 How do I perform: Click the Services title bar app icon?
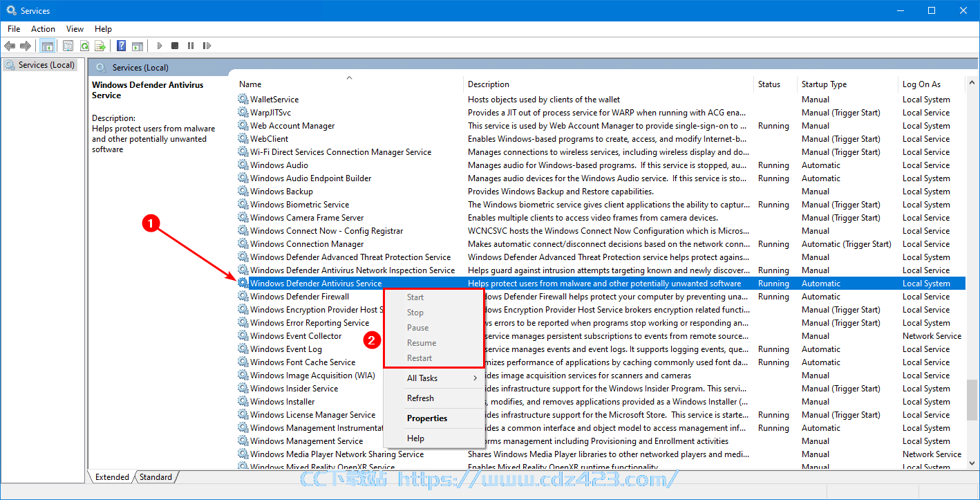11,10
